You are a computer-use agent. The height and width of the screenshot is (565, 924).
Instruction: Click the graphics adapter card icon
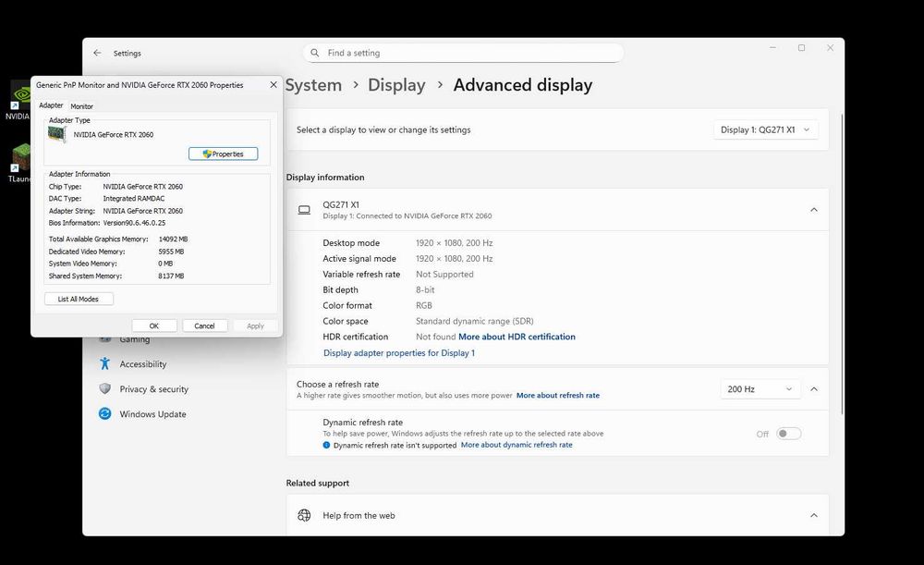coord(57,134)
